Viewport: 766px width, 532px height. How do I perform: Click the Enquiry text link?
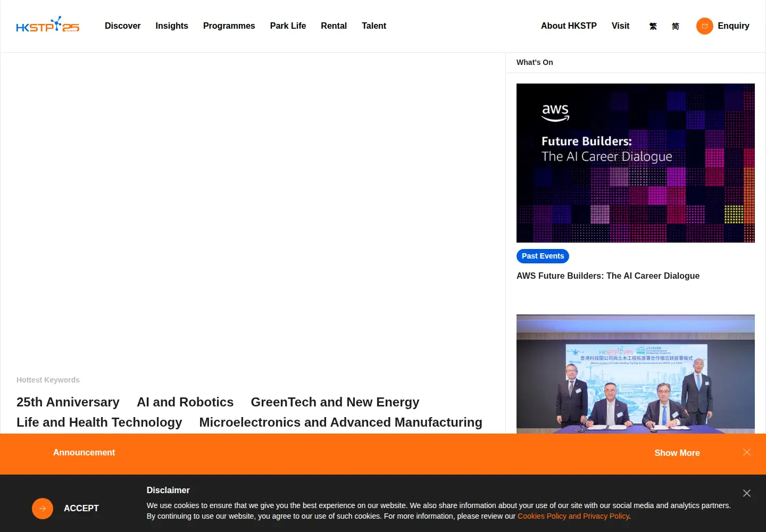coord(733,26)
